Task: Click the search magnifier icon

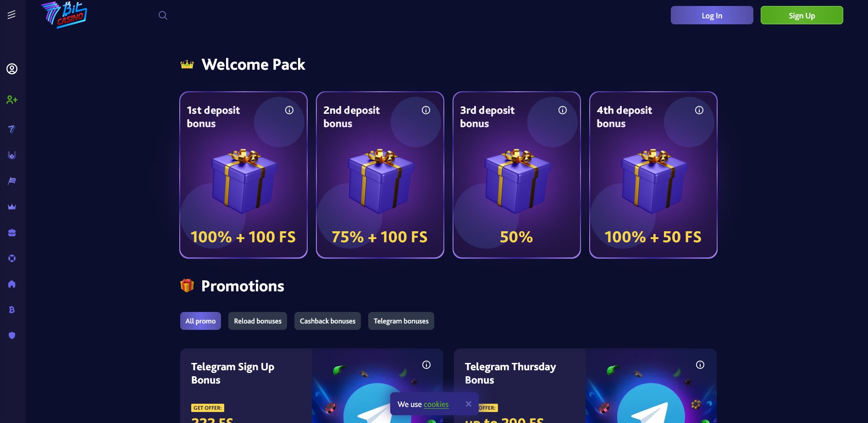Action: (163, 15)
